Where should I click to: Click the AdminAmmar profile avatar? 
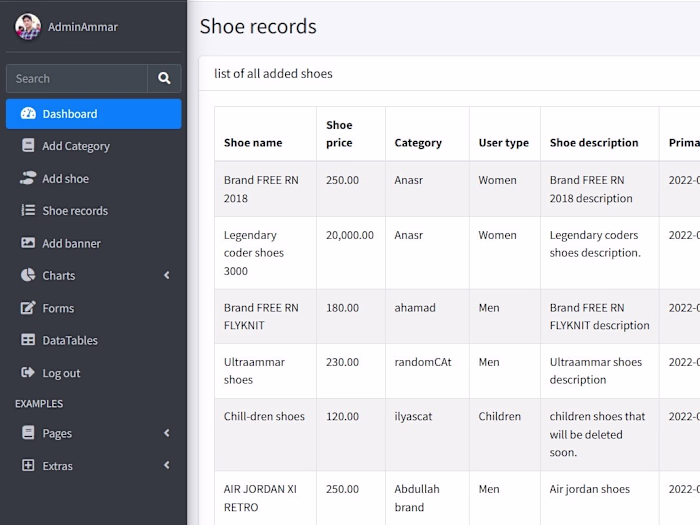point(28,27)
